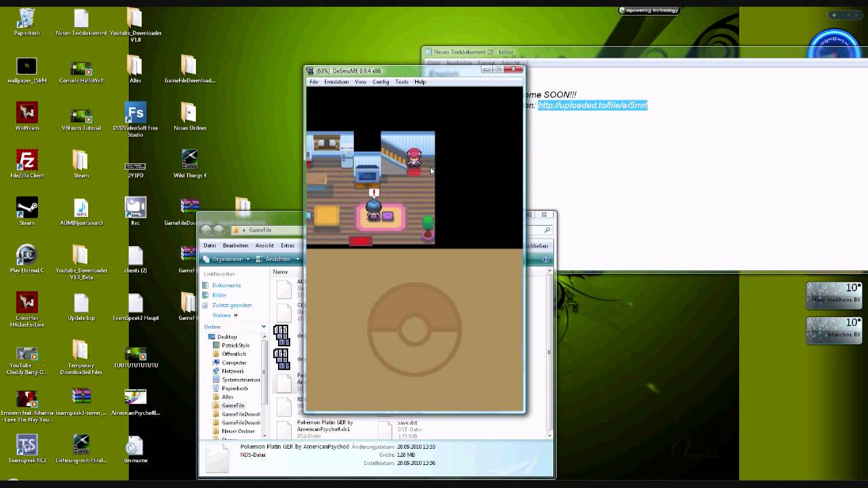
Task: Open the Papierkorb icon on the desktop
Action: point(27,22)
